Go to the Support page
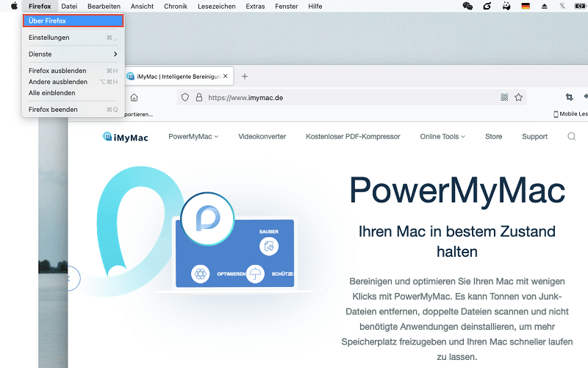 [x=535, y=137]
